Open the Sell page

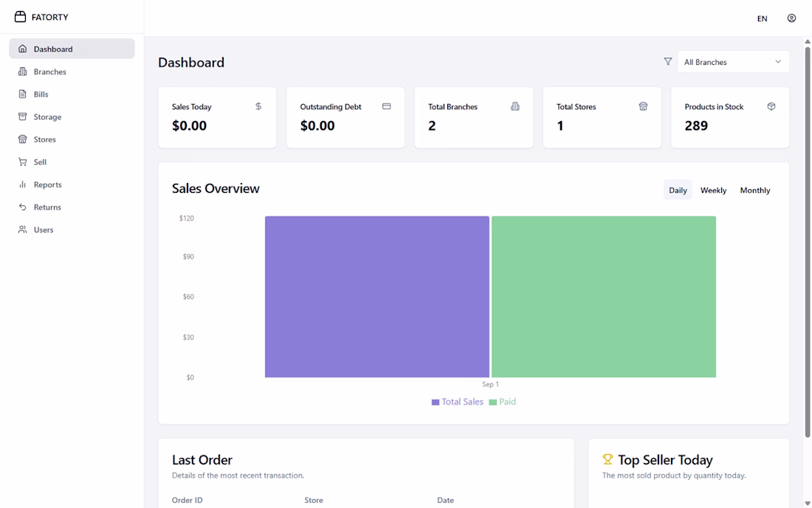pos(72,162)
